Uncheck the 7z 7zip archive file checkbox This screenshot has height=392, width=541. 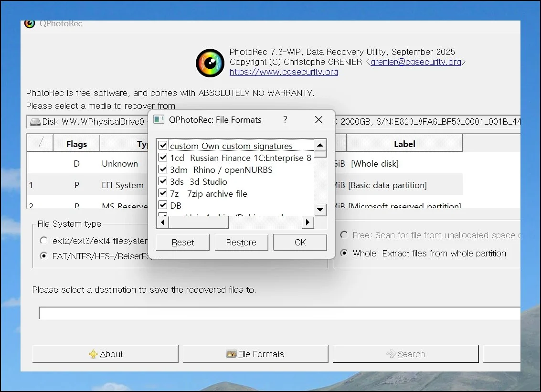tap(163, 193)
